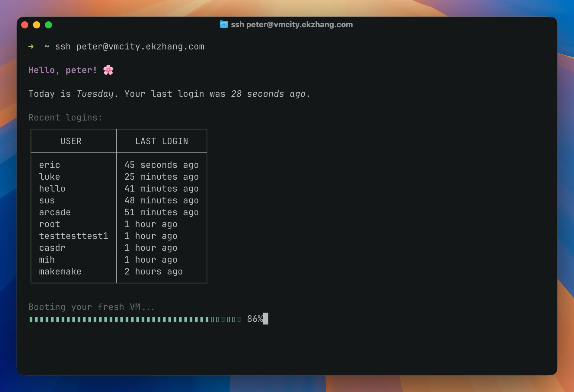This screenshot has height=392, width=574.
Task: Click the 'Hello, peter!' greeting text
Action: [x=63, y=70]
